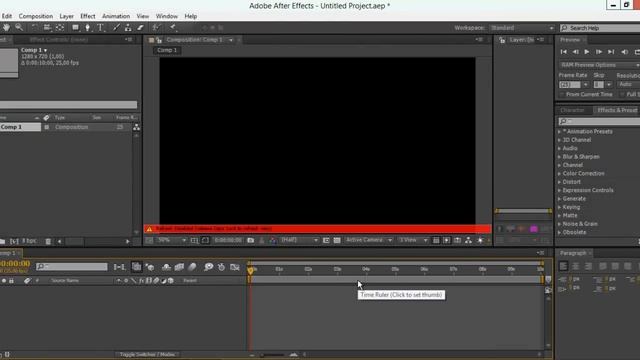
Task: Toggle hide shy layers switch
Action: coord(166,267)
